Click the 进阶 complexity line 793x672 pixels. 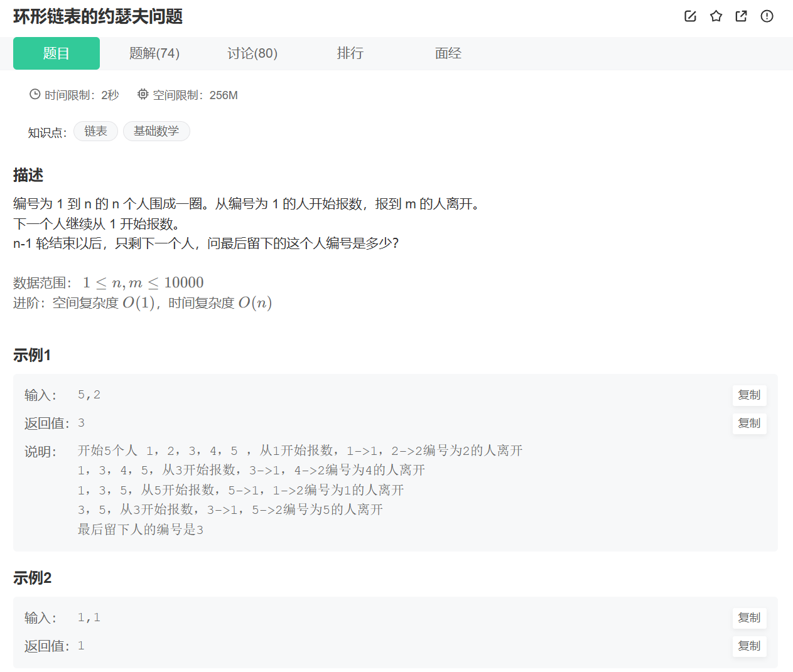coord(143,303)
